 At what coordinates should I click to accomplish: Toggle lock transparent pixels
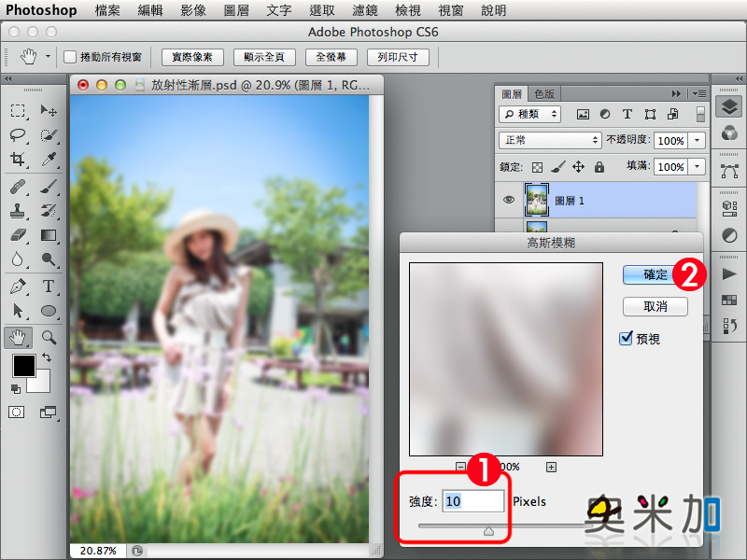537,167
